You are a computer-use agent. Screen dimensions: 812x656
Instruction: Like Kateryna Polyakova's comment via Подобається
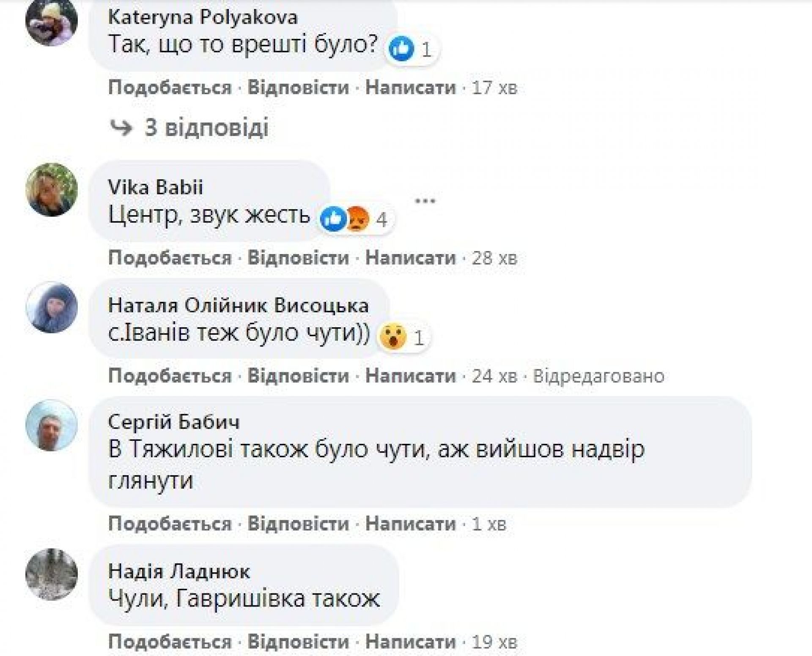click(170, 88)
